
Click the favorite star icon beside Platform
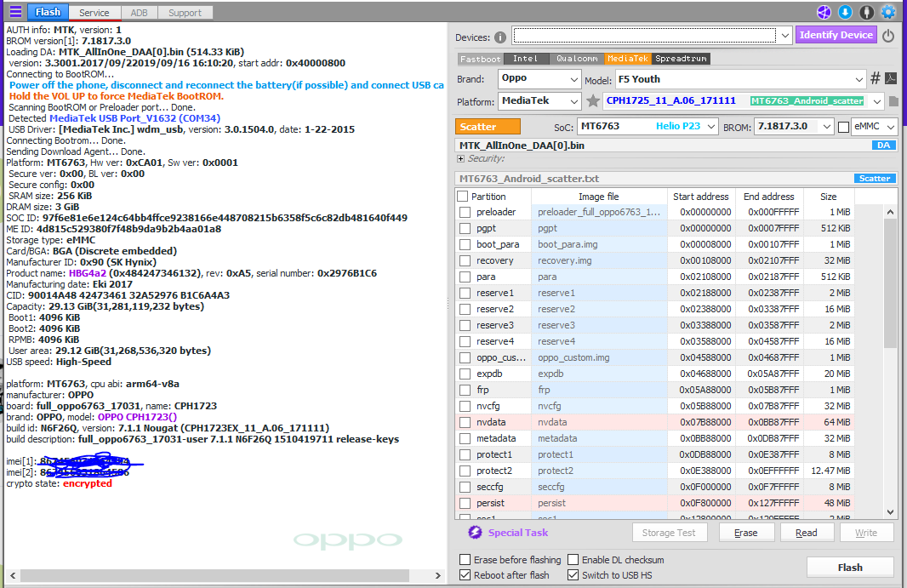593,101
